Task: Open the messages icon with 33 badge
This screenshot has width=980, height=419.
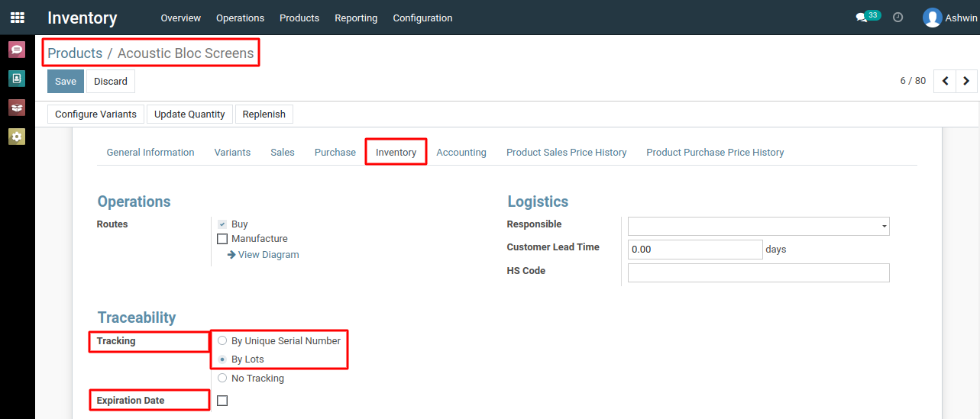Action: pyautogui.click(x=868, y=17)
